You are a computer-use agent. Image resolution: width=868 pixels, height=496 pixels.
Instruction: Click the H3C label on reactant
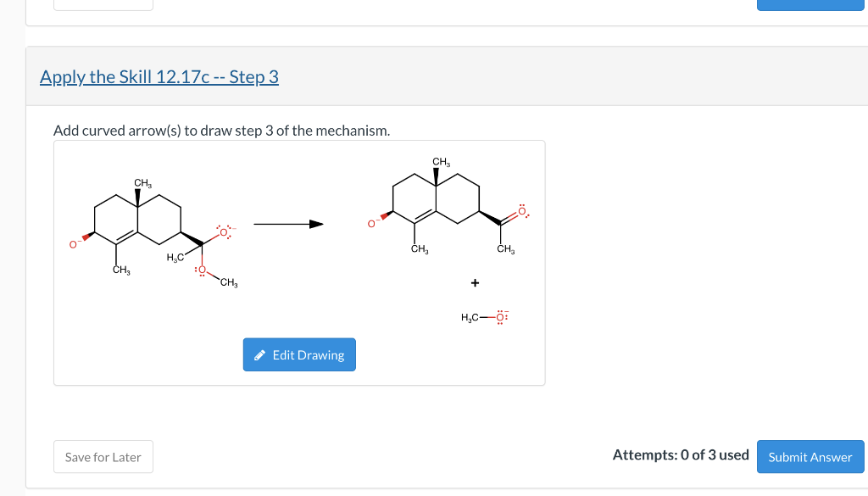pyautogui.click(x=175, y=258)
